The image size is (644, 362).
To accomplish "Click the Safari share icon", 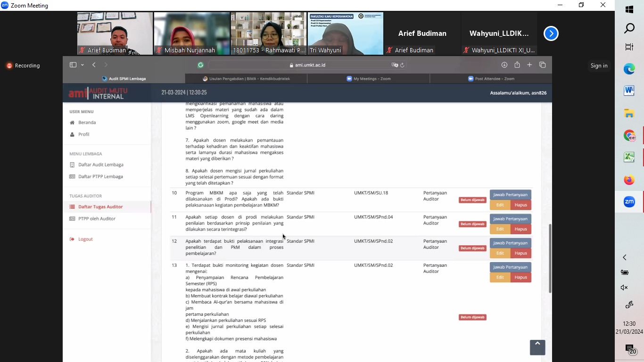I will click(x=517, y=65).
